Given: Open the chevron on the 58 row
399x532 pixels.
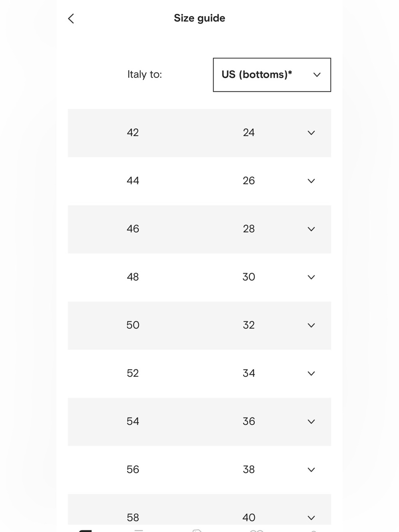Looking at the screenshot, I should tap(311, 518).
